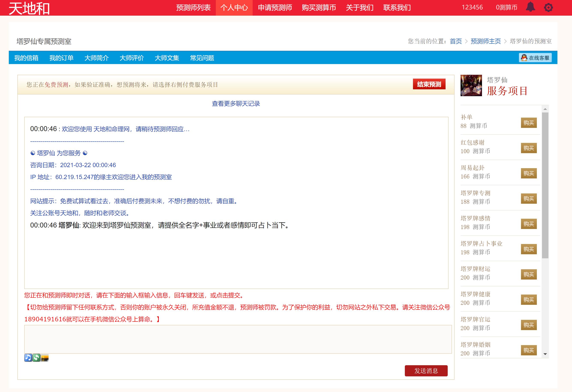Viewport: 572px width, 392px height.
Task: Open 大师文集 tab
Action: tap(167, 58)
